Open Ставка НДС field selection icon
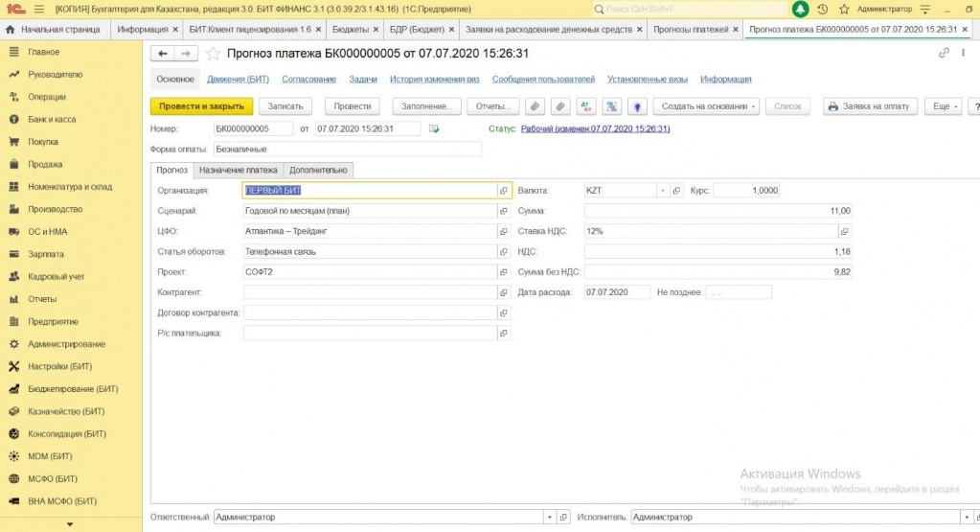This screenshot has width=980, height=532. pos(844,231)
